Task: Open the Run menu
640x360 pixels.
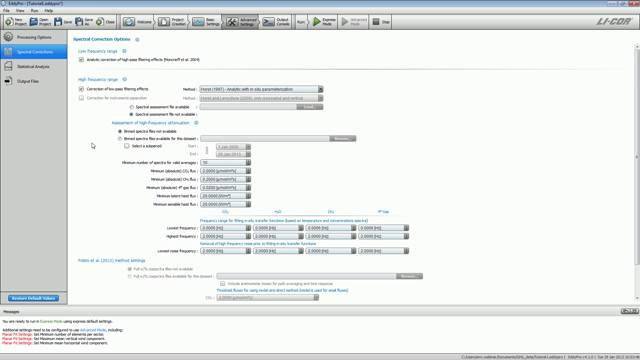Action: point(34,10)
